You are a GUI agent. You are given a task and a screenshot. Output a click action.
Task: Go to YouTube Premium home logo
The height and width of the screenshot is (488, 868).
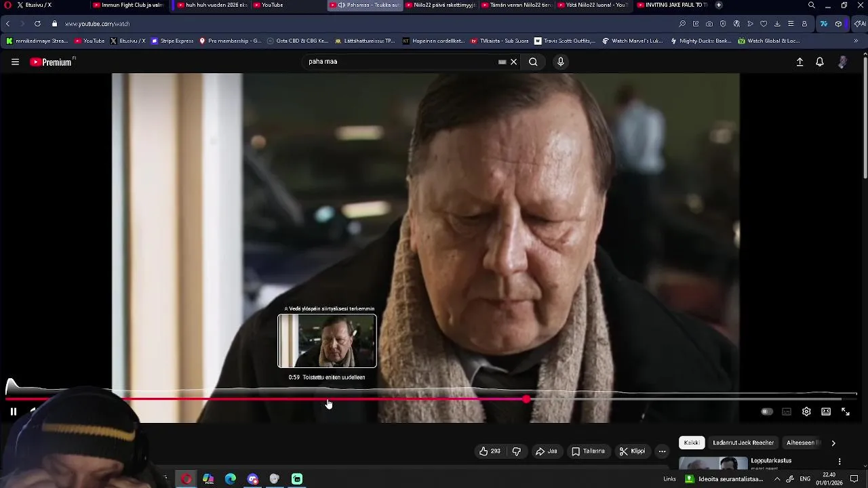tap(52, 62)
